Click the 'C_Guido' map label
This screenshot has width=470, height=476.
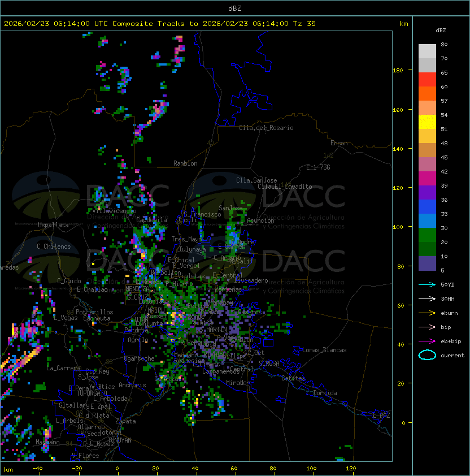coord(69,281)
